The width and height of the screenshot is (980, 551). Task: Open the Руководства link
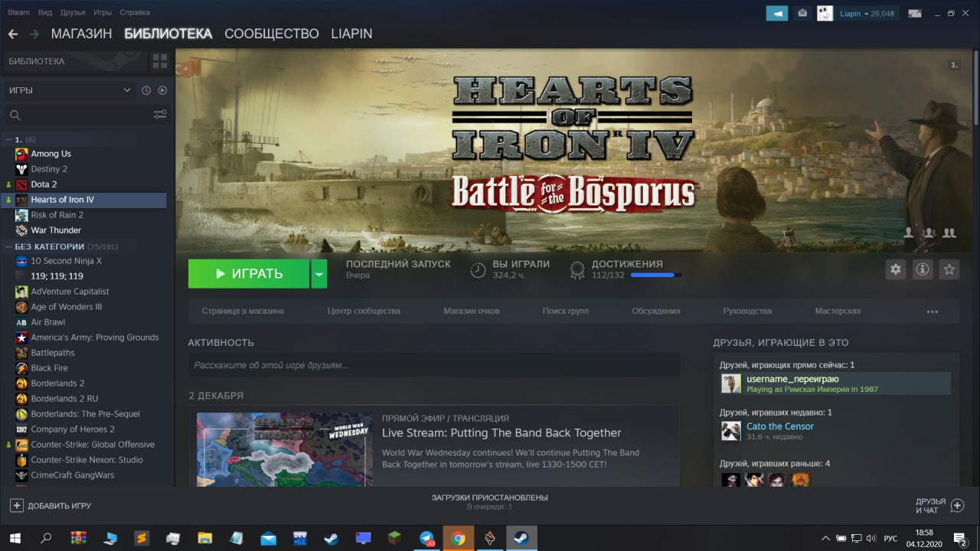tap(747, 311)
